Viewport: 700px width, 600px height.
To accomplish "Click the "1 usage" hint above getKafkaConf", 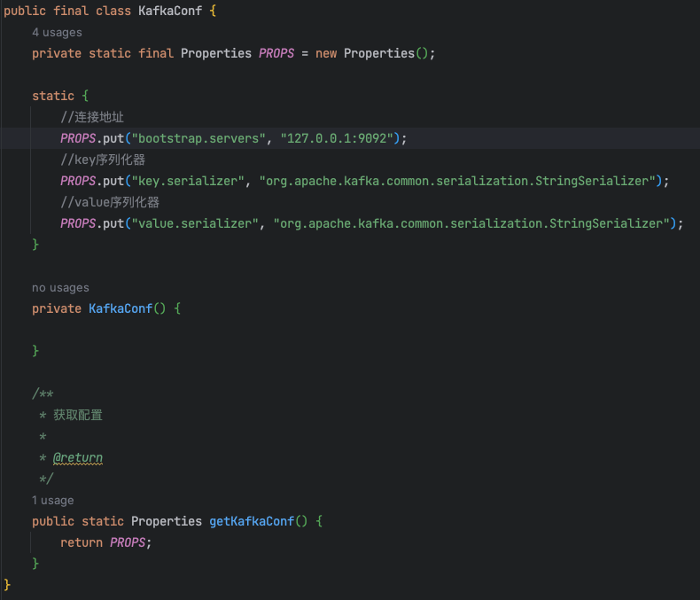I will point(53,500).
